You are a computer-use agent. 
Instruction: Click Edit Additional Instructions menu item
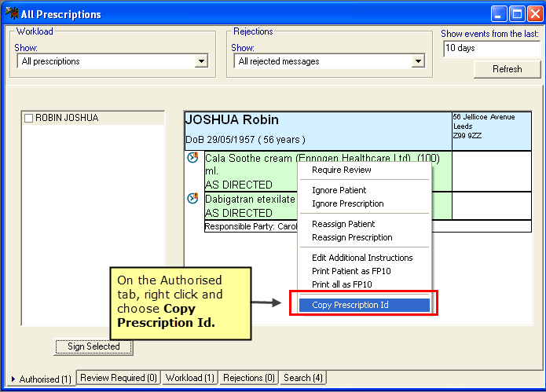361,258
